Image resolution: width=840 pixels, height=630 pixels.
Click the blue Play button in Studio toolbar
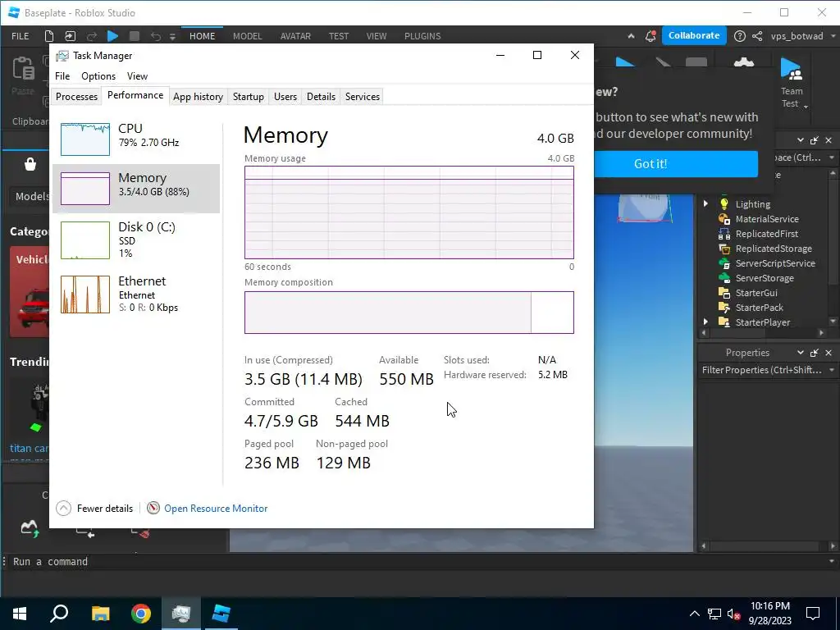tap(112, 36)
